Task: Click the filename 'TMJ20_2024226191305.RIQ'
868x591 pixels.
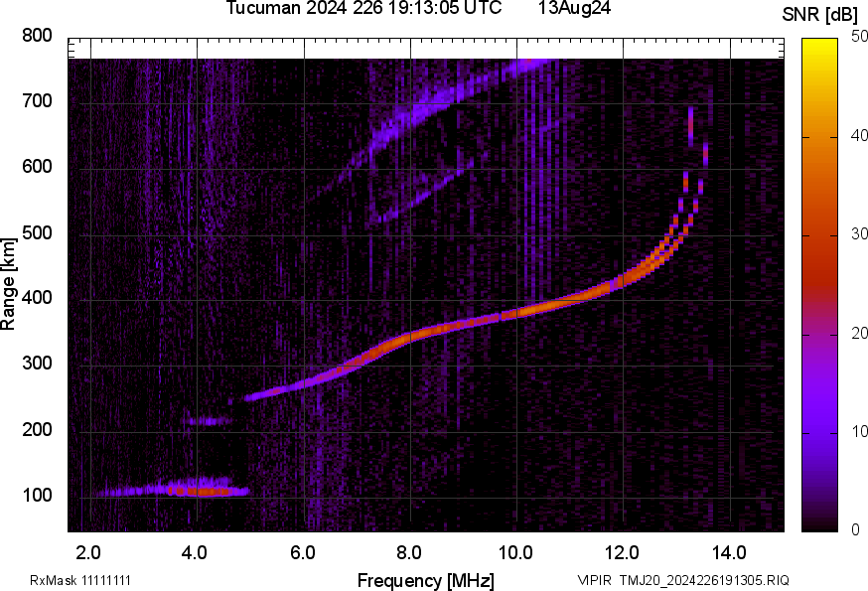Action: point(704,580)
